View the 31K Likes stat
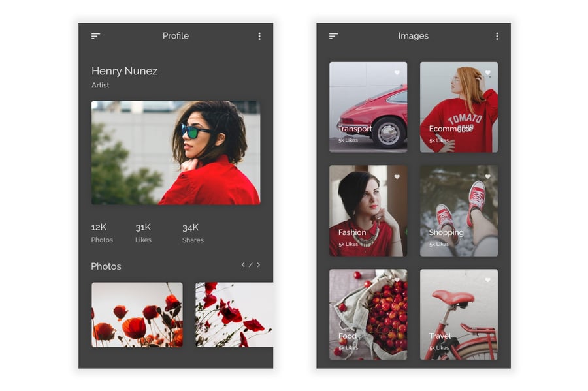This screenshot has width=588, height=391. (x=143, y=233)
